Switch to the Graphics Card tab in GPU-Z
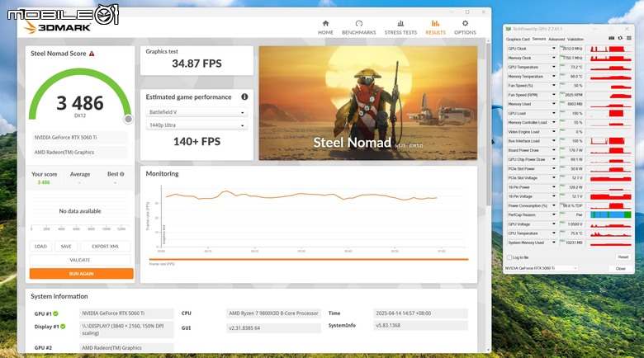 pos(518,40)
